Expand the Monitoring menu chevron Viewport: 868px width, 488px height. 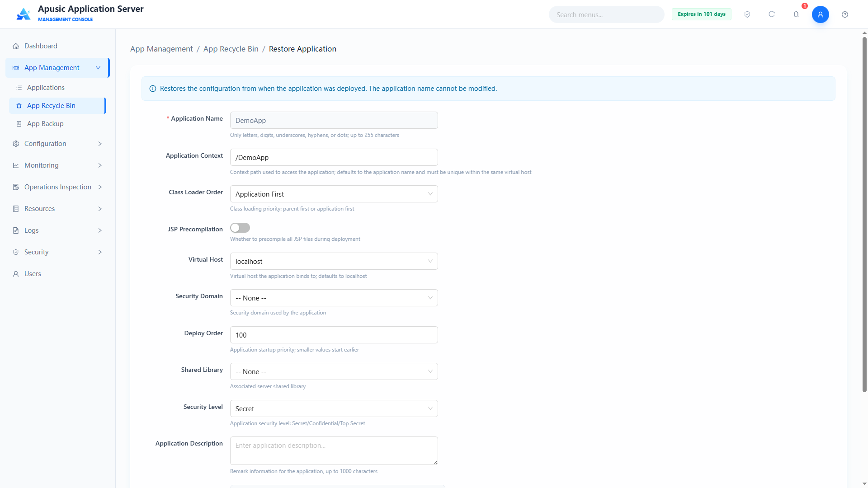100,165
